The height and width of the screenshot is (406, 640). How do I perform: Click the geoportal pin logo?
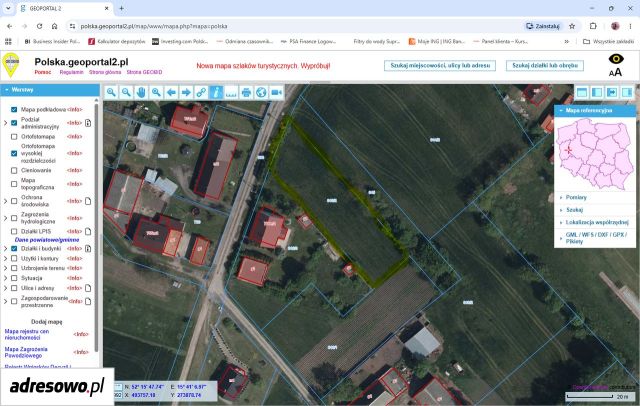[11, 65]
